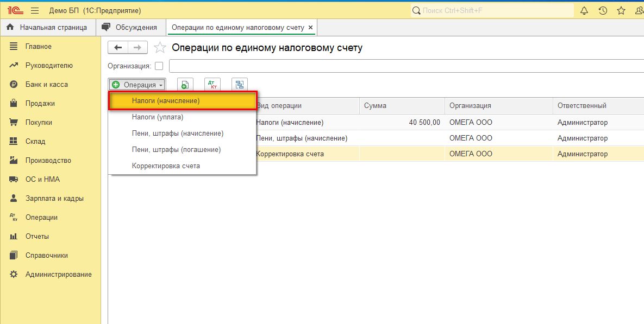The image size is (644, 324).
Task: Expand the Операция dropdown button
Action: 137,85
